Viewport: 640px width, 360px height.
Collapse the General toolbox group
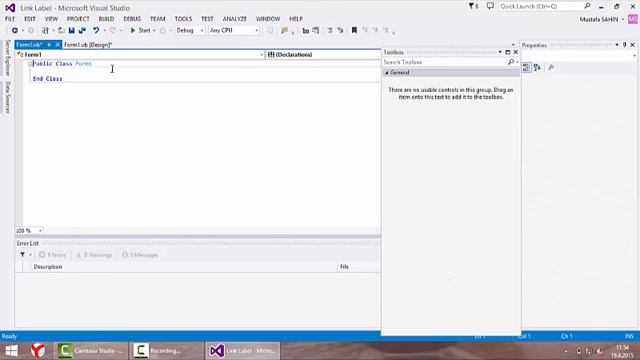point(387,73)
